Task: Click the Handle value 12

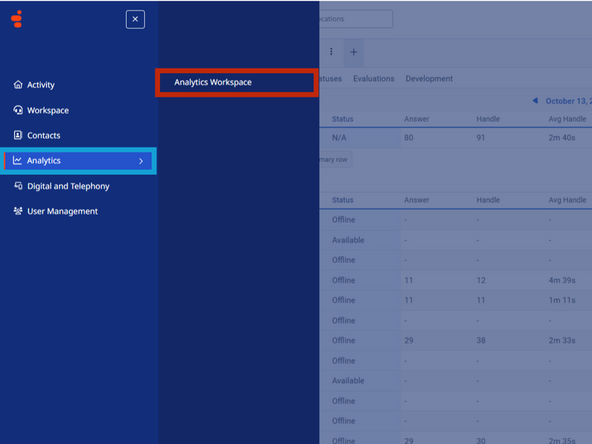Action: click(x=481, y=281)
